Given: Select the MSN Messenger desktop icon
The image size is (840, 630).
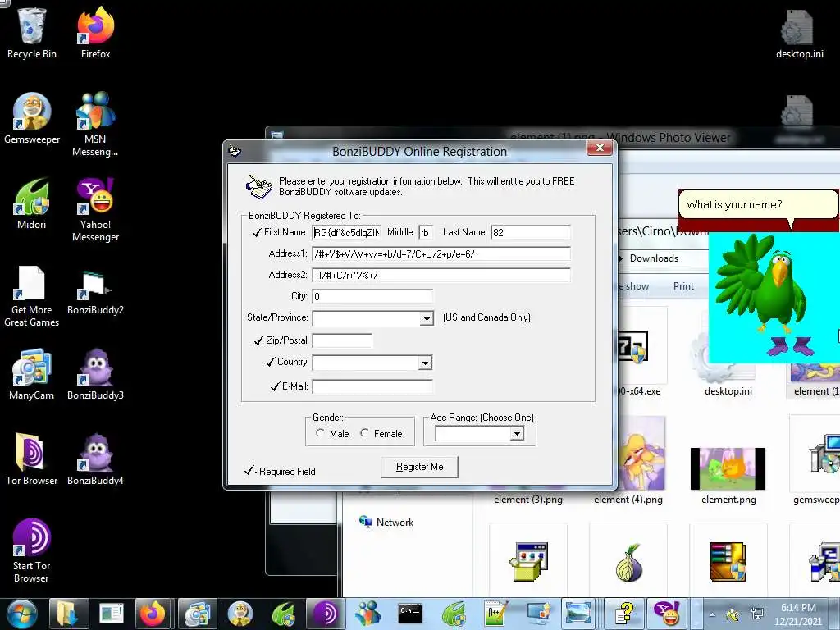Looking at the screenshot, I should pyautogui.click(x=95, y=124).
